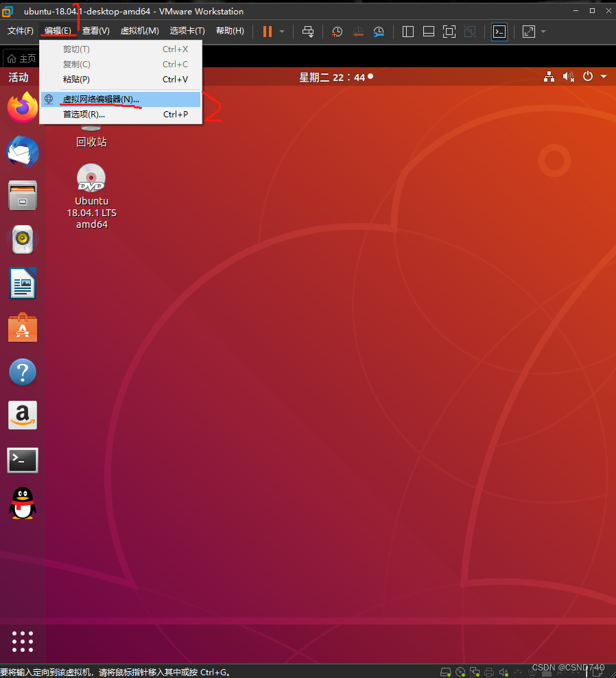
Task: Click the disabled Unity mode icon
Action: tap(470, 32)
